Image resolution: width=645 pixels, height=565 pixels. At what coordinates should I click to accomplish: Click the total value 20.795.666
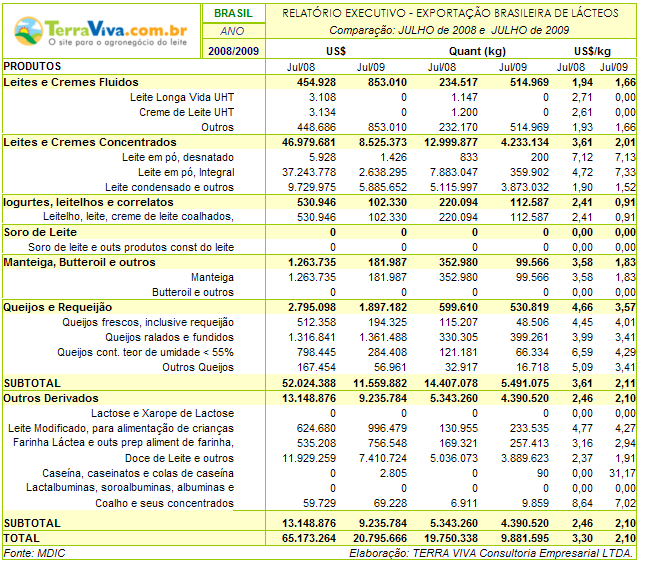380,538
